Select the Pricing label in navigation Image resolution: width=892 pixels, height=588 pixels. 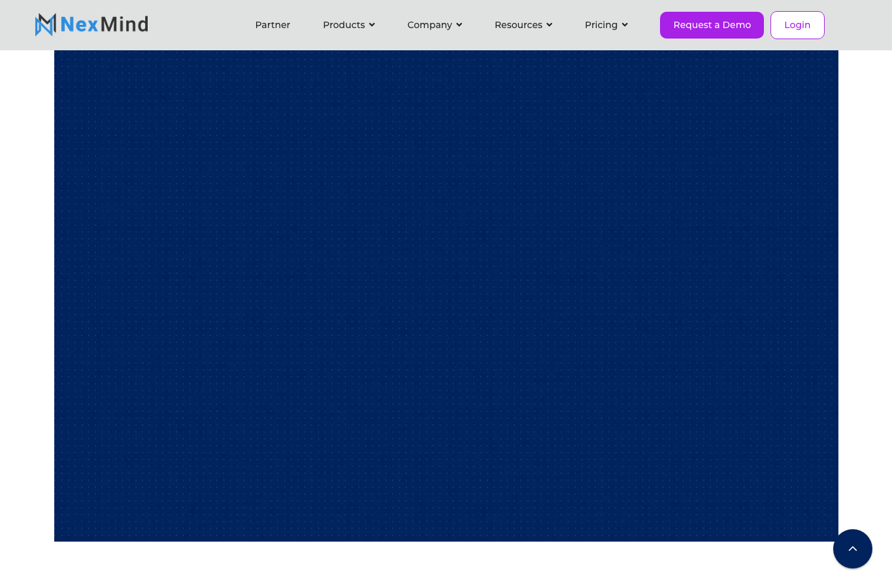(x=601, y=25)
